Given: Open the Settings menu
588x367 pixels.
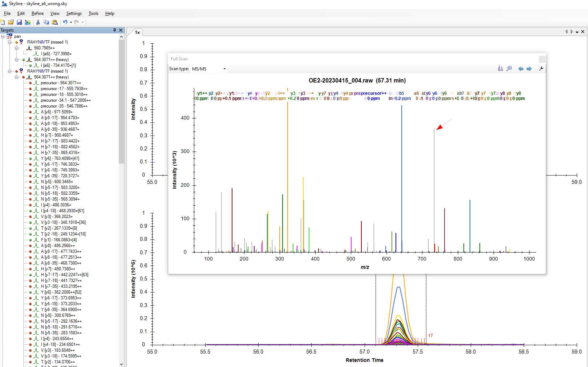Looking at the screenshot, I should coord(74,13).
